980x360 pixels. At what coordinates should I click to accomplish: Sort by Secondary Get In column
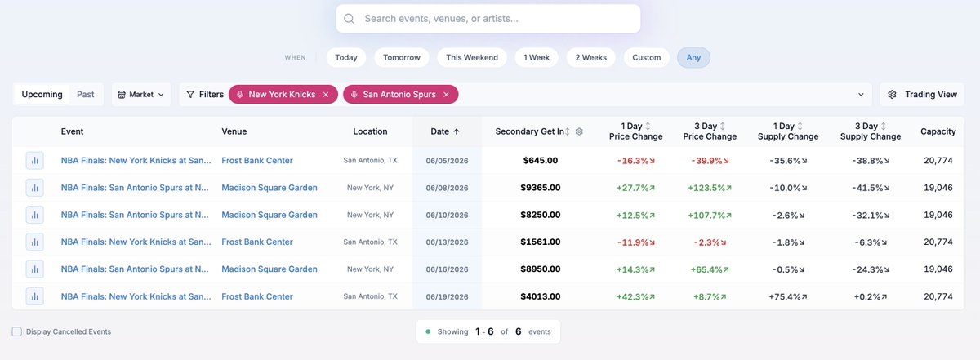click(533, 131)
